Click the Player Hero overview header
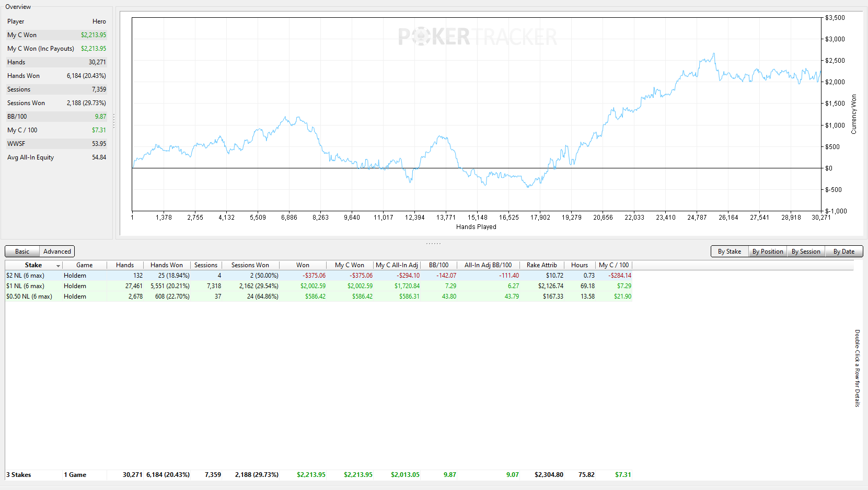This screenshot has height=490, width=868. point(56,21)
